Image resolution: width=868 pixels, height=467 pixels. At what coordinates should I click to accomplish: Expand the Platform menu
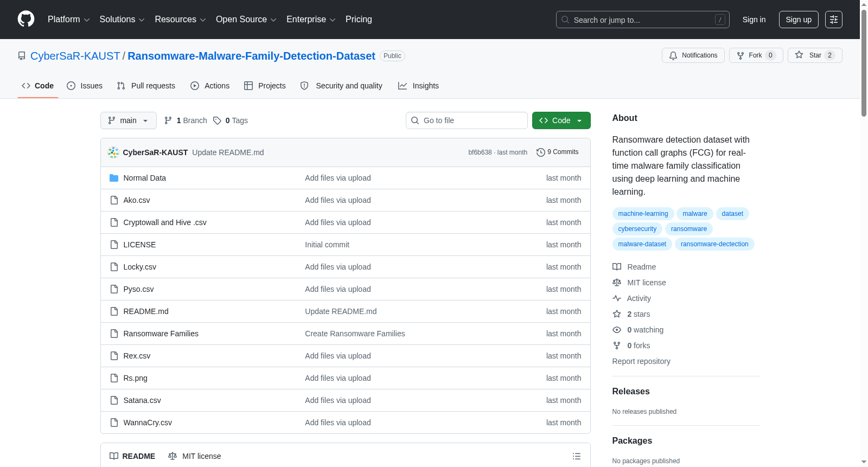[x=68, y=20]
